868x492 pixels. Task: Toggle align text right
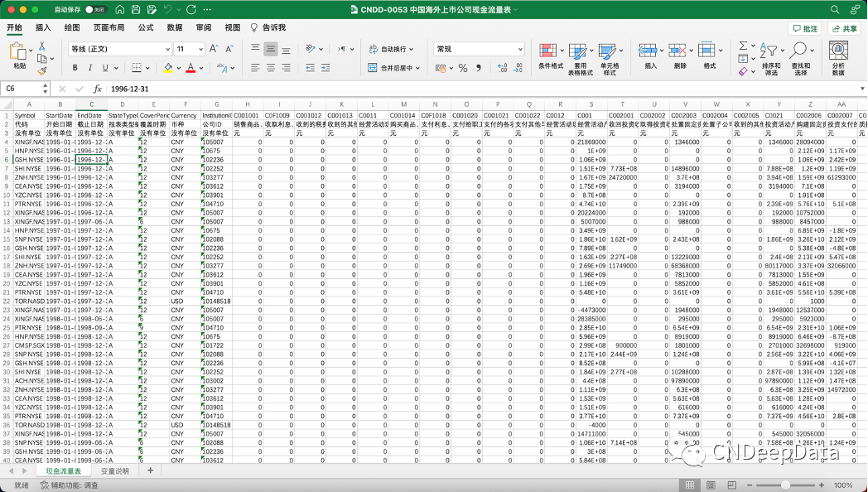(287, 68)
